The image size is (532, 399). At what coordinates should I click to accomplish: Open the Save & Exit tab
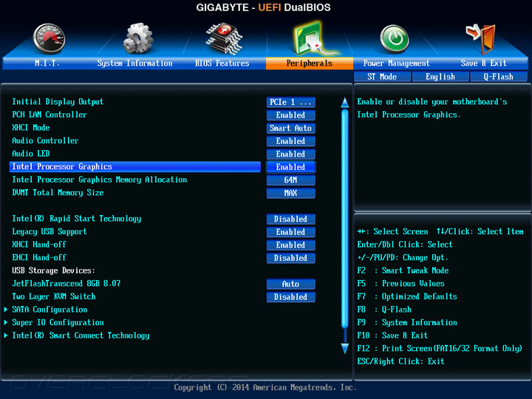pyautogui.click(x=483, y=63)
